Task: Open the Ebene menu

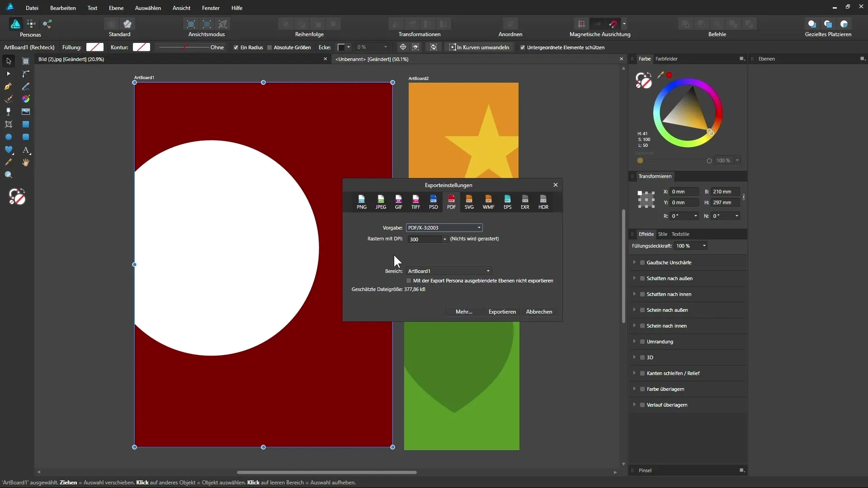Action: point(116,8)
